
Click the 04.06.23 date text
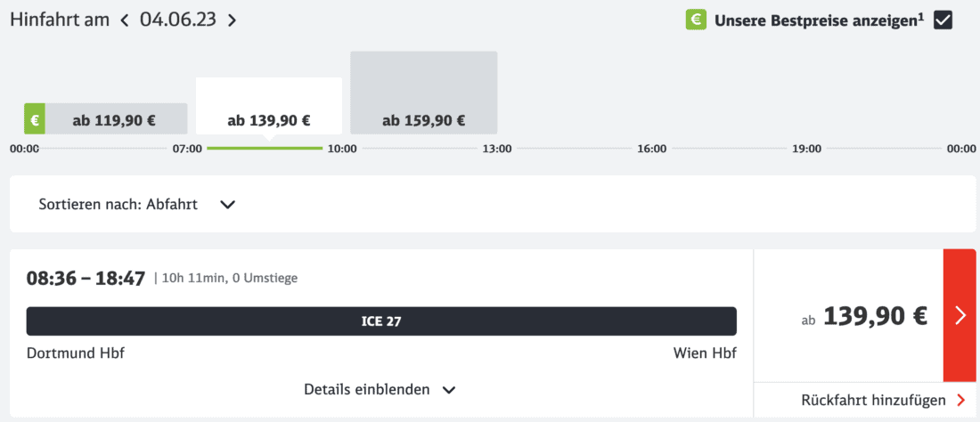(178, 20)
